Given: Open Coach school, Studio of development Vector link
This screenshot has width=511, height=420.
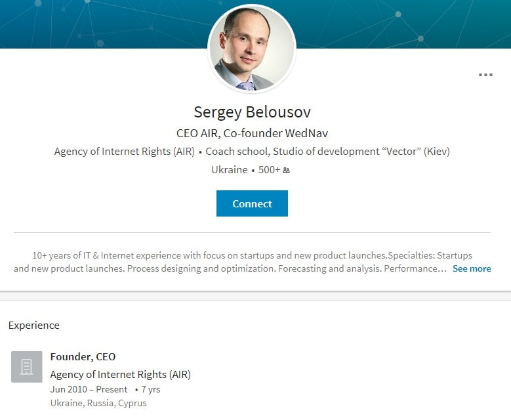Looking at the screenshot, I should (328, 152).
